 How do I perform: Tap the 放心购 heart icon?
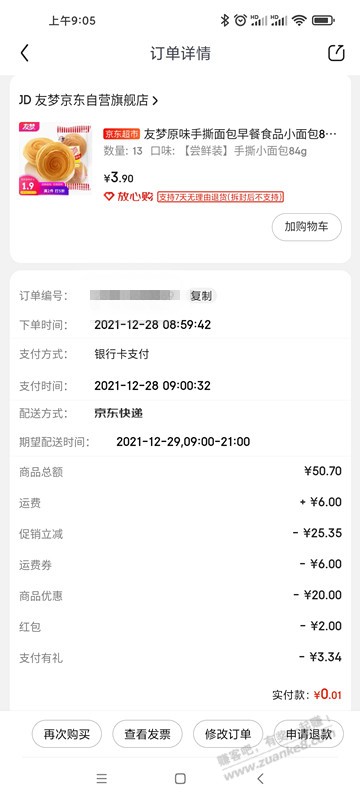[109, 196]
